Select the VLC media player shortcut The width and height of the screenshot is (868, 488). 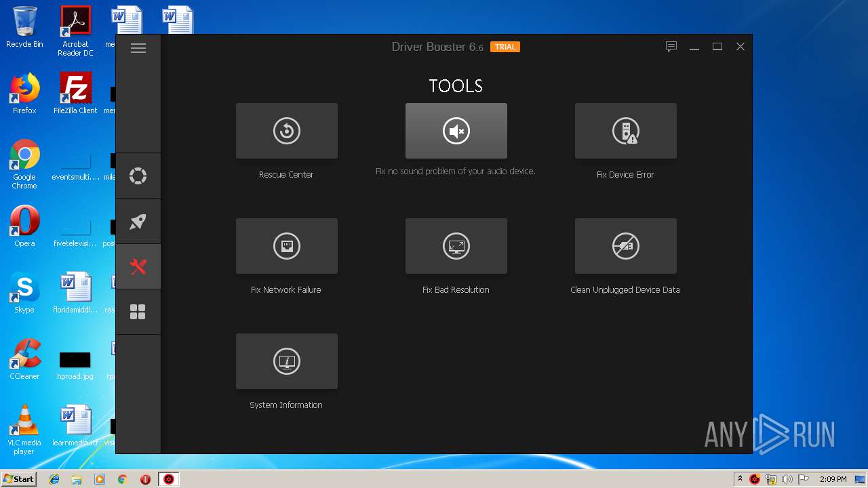(x=24, y=430)
